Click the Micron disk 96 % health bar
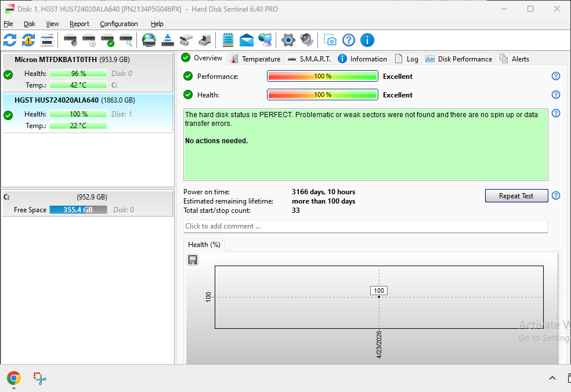The image size is (571, 392). [78, 74]
